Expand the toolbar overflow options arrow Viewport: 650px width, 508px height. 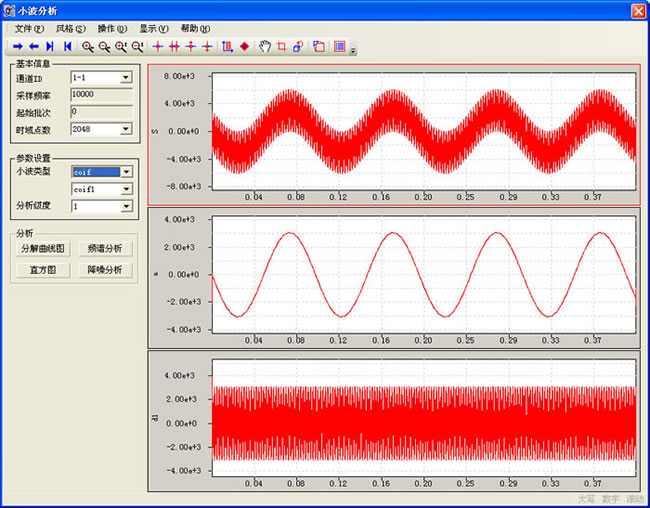[353, 49]
